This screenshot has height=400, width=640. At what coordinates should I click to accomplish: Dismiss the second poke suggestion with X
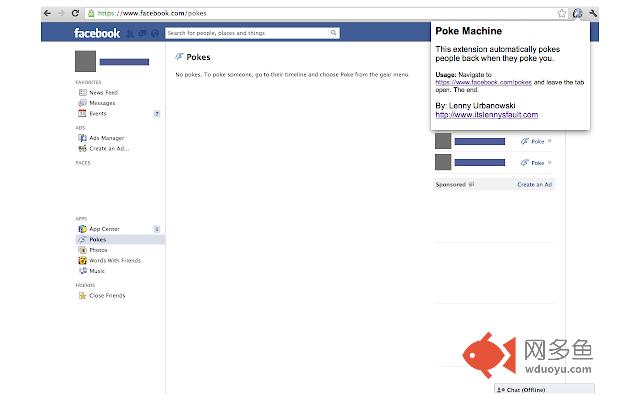pyautogui.click(x=550, y=162)
